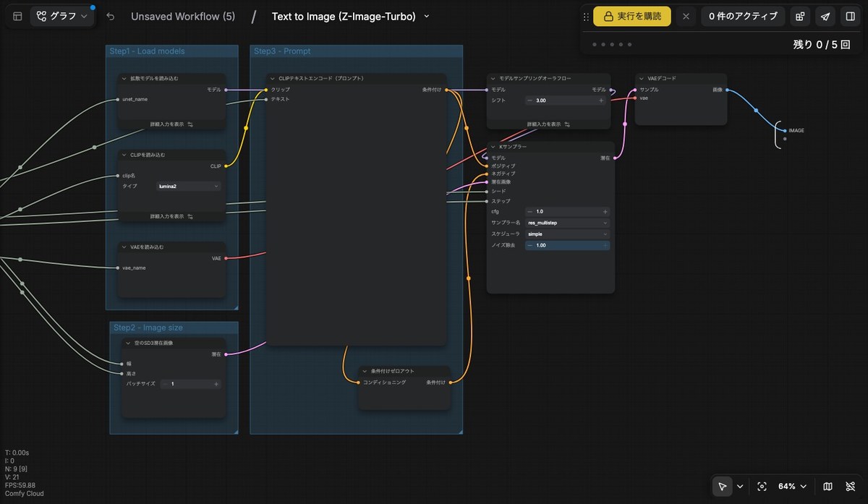Toggle the minimap icon
Screen dimensions: 868x504
pos(828,487)
